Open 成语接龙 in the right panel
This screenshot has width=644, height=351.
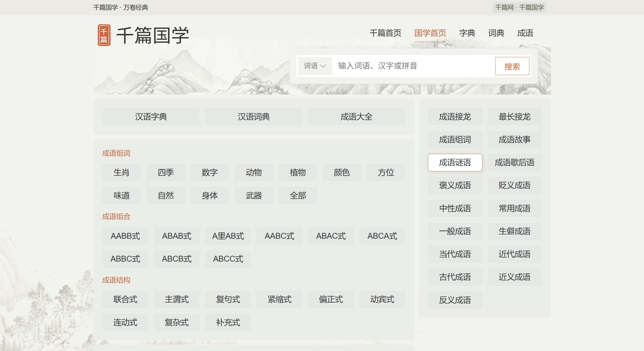pos(455,117)
